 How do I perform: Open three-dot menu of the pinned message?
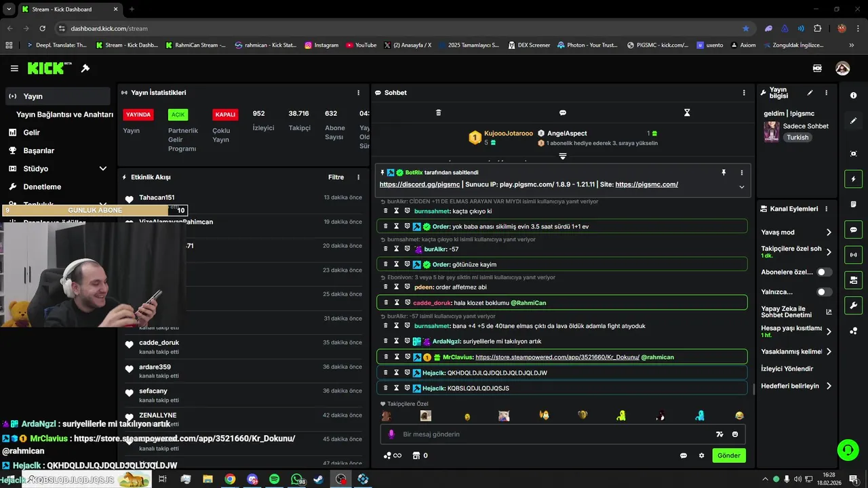(741, 173)
